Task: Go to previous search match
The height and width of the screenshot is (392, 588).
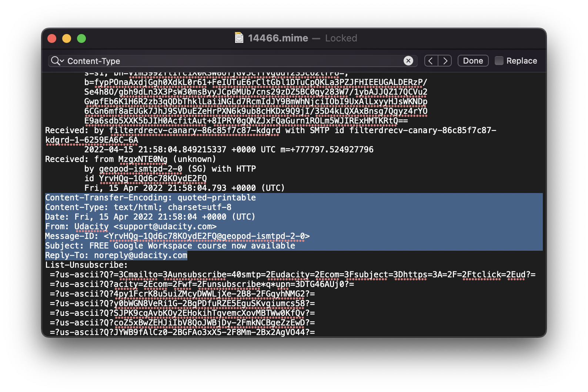Action: click(x=431, y=61)
